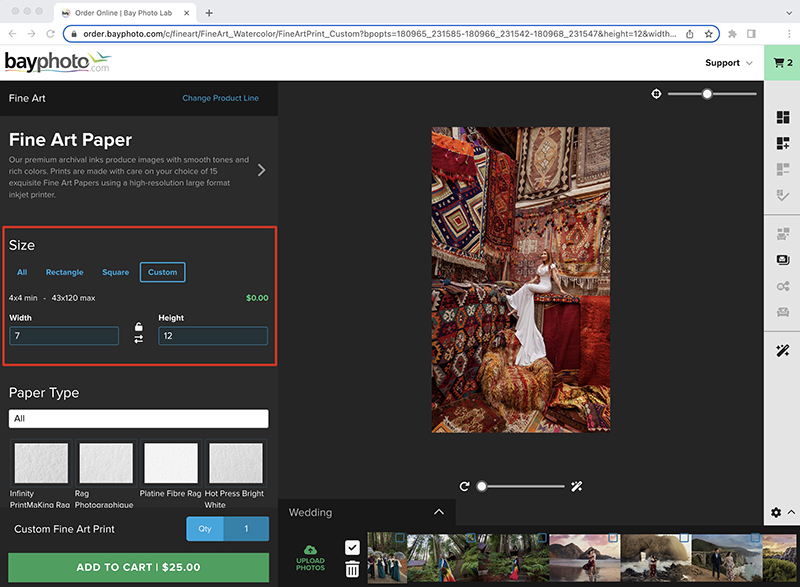
Task: Click the enhance wand icon in the right sidebar
Action: 783,350
